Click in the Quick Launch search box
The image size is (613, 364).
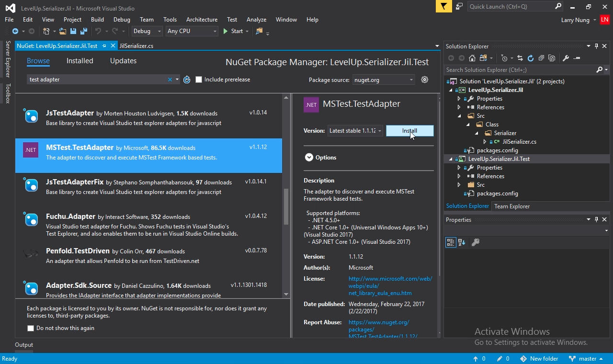[x=511, y=7]
